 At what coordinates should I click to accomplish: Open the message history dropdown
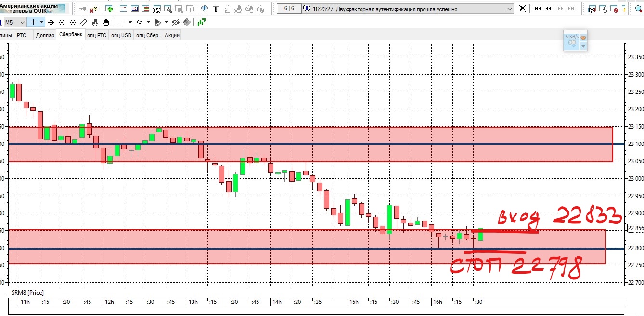(510, 9)
